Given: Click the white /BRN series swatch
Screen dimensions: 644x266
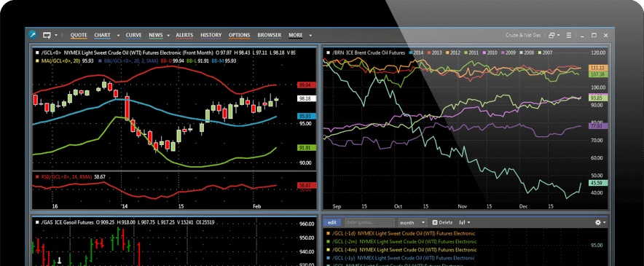Looking at the screenshot, I should click(x=328, y=53).
